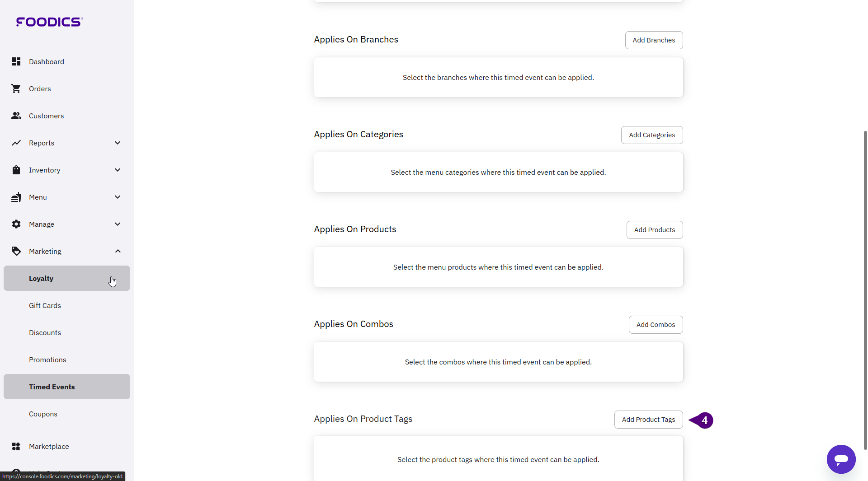
Task: Expand the Reports submenu chevron
Action: coord(118,143)
